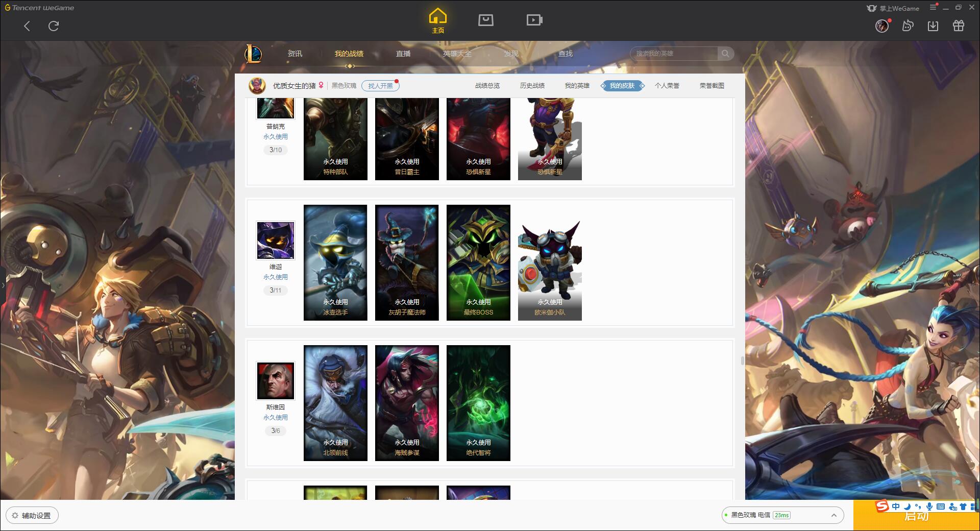
Task: Open the 最终BOSS skin card
Action: click(x=478, y=262)
